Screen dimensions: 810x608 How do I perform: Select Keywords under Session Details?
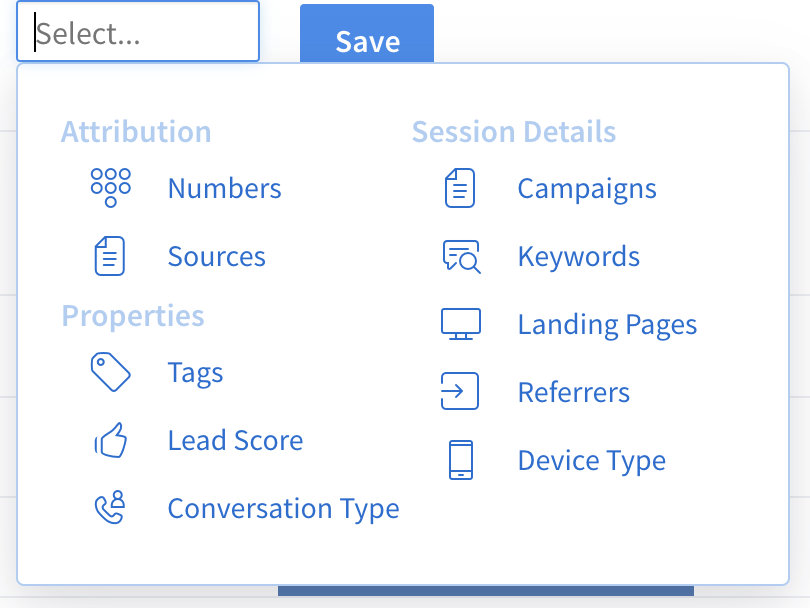click(x=579, y=256)
